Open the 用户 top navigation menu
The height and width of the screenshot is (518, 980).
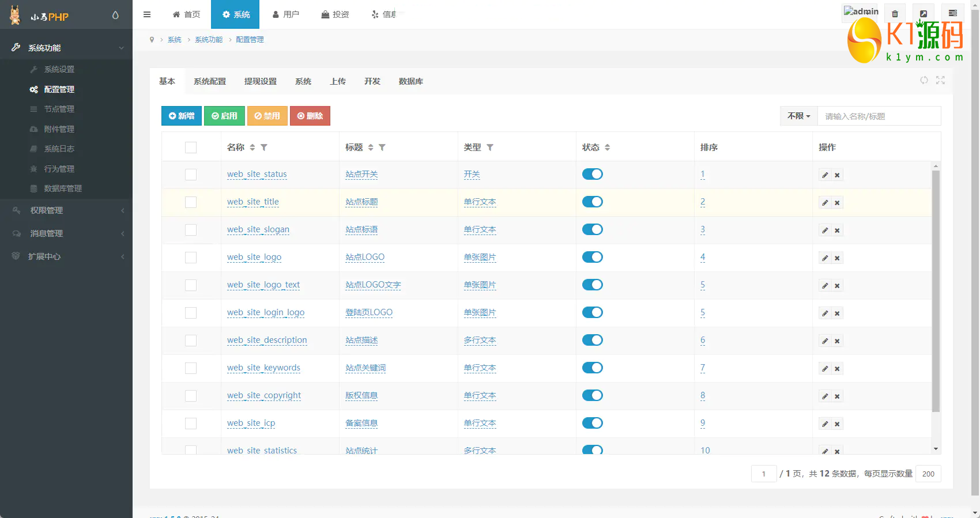pyautogui.click(x=285, y=14)
